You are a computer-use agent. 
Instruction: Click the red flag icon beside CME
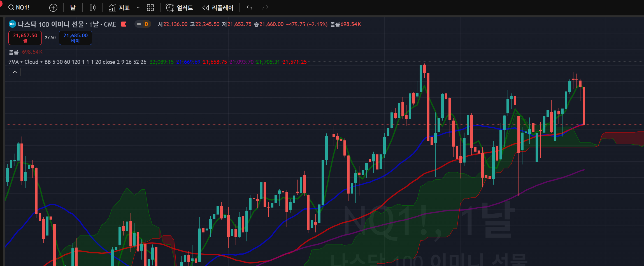click(x=124, y=24)
